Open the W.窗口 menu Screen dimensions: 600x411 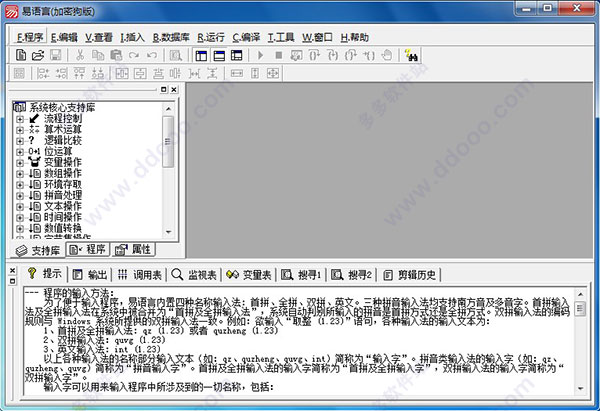tap(317, 37)
